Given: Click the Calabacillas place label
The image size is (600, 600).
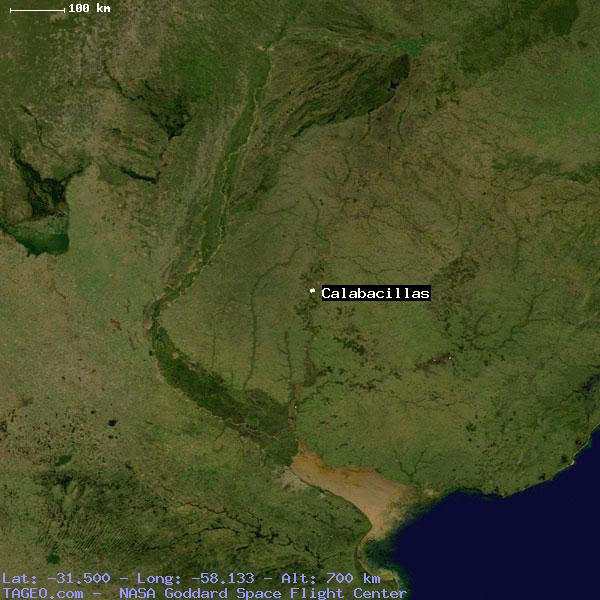Looking at the screenshot, I should 376,293.
